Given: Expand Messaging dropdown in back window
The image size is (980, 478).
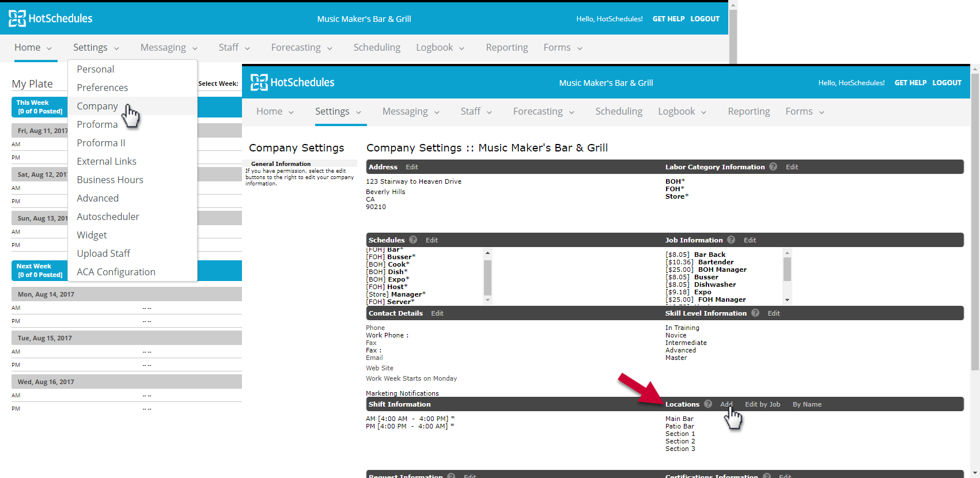Looking at the screenshot, I should (195, 48).
